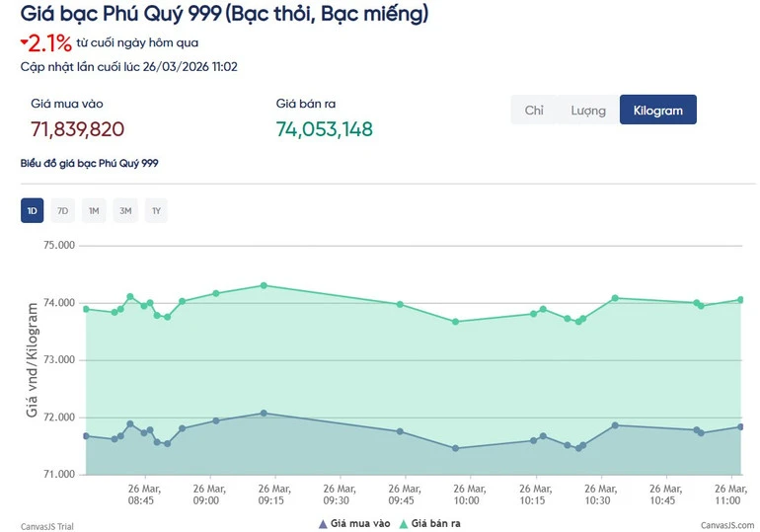This screenshot has height=532, width=760.
Task: Select the Lượng unit option
Action: 588,110
